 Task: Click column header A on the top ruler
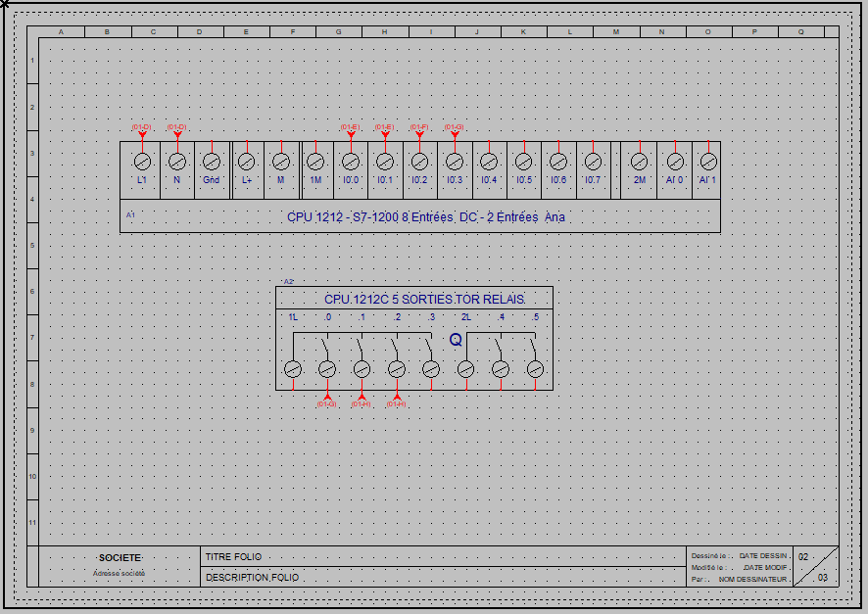click(x=62, y=31)
